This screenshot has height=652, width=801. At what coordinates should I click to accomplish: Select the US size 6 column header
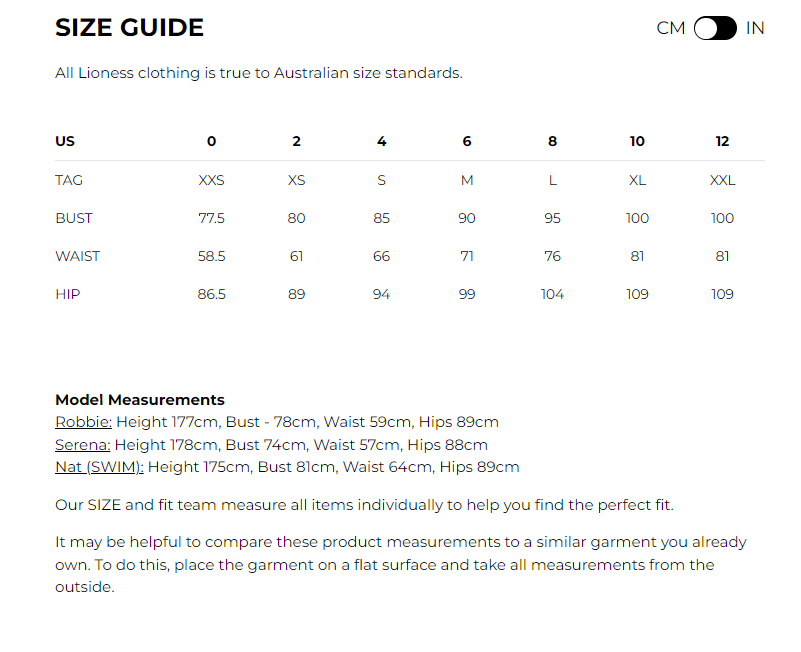click(467, 141)
